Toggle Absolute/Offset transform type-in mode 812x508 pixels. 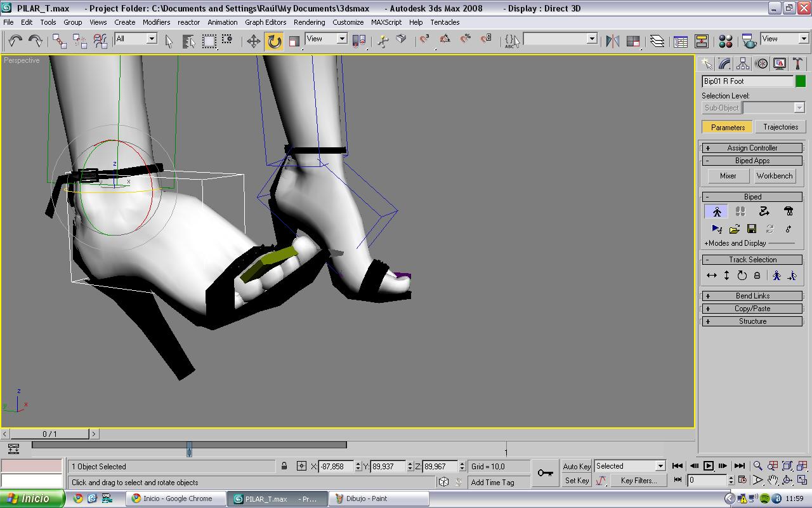301,466
